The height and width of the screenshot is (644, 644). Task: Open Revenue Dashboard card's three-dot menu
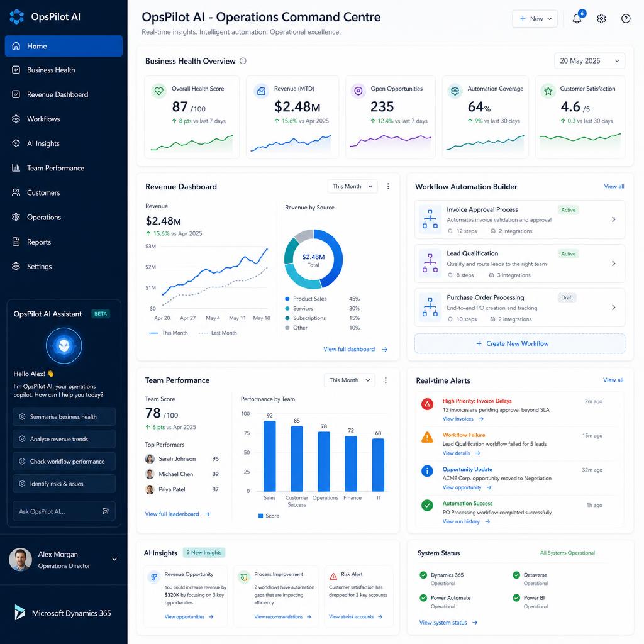point(388,186)
